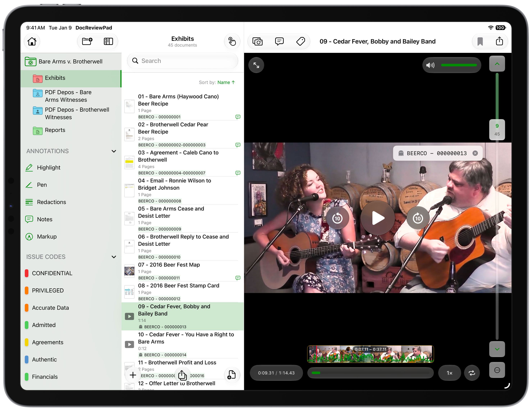Click the waveform clip timeline thumbnail
The height and width of the screenshot is (412, 532).
click(370, 354)
